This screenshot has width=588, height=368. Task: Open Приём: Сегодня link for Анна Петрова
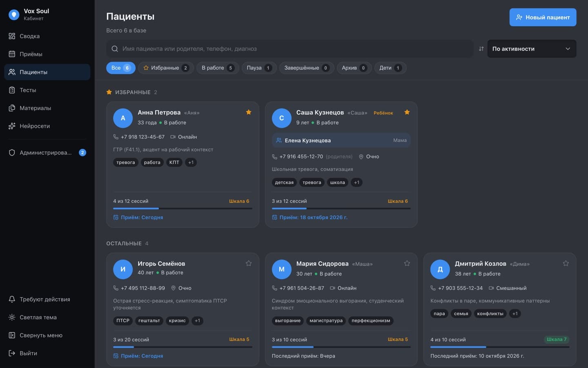tap(138, 218)
